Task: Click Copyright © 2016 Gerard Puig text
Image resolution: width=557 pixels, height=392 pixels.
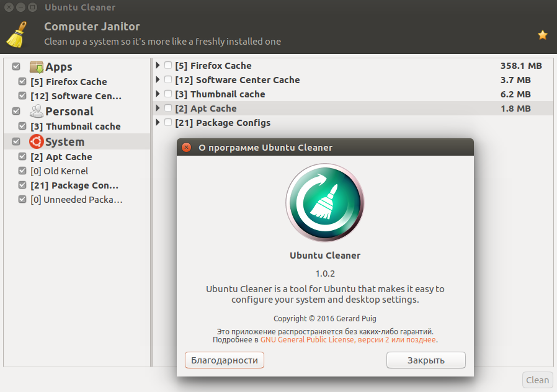Action: [324, 318]
